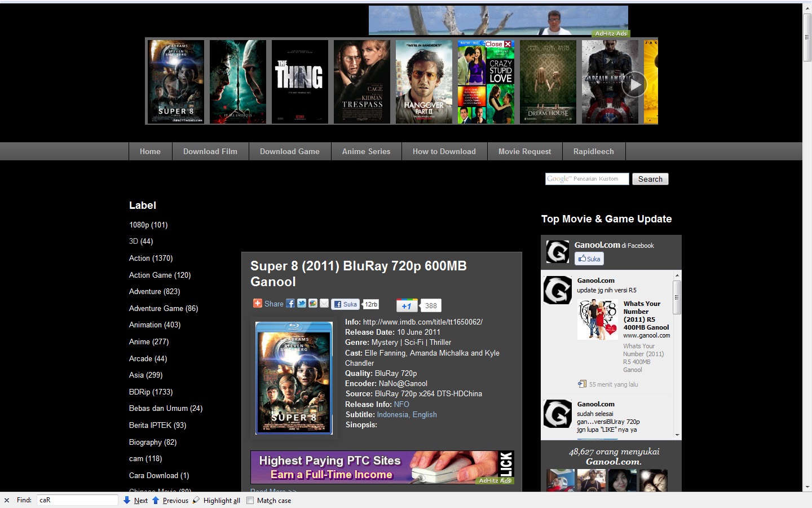Open the Adventure (823) label
812x508 pixels.
click(155, 291)
